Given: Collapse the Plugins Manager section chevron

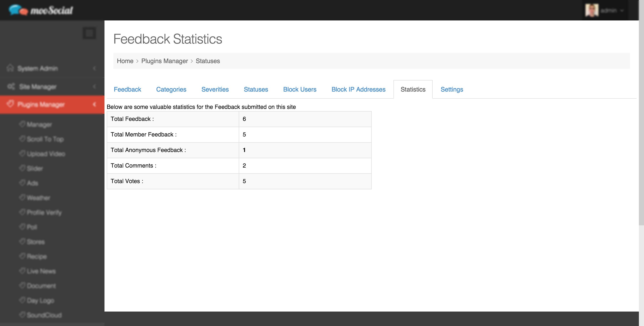Looking at the screenshot, I should (x=94, y=104).
